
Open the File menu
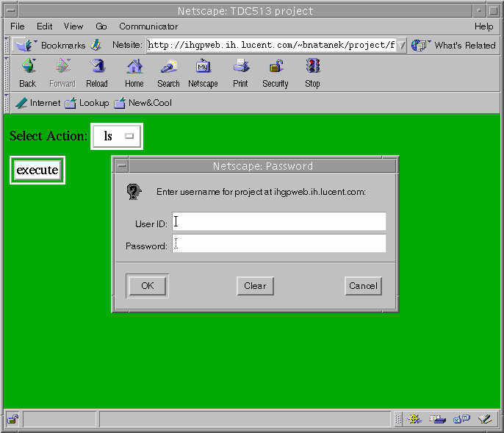click(18, 26)
